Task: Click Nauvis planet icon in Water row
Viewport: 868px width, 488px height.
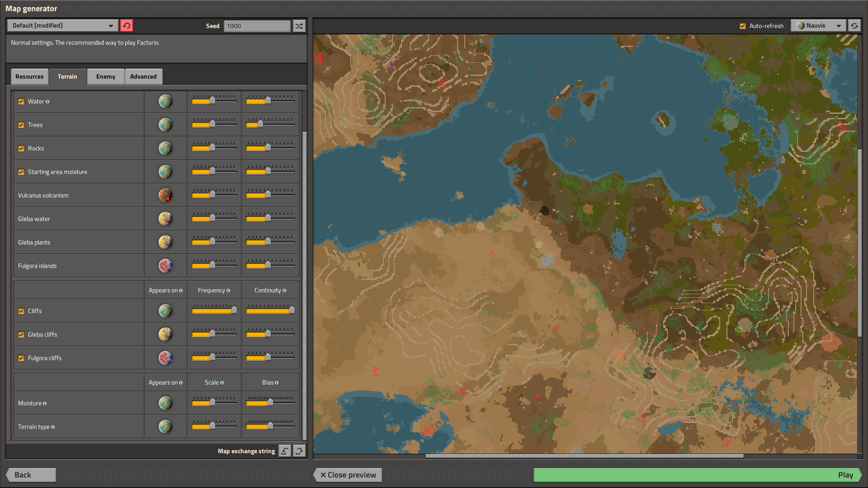Action: pos(165,101)
